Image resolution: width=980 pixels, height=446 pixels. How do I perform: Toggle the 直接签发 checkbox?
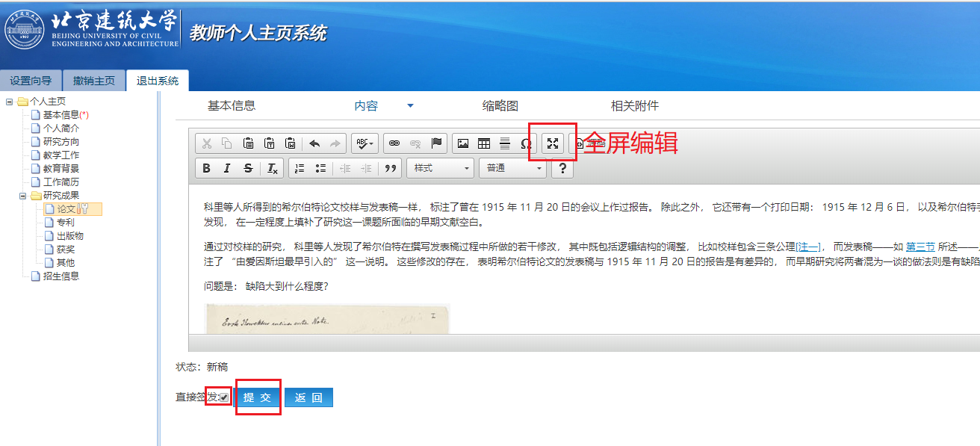coord(223,397)
